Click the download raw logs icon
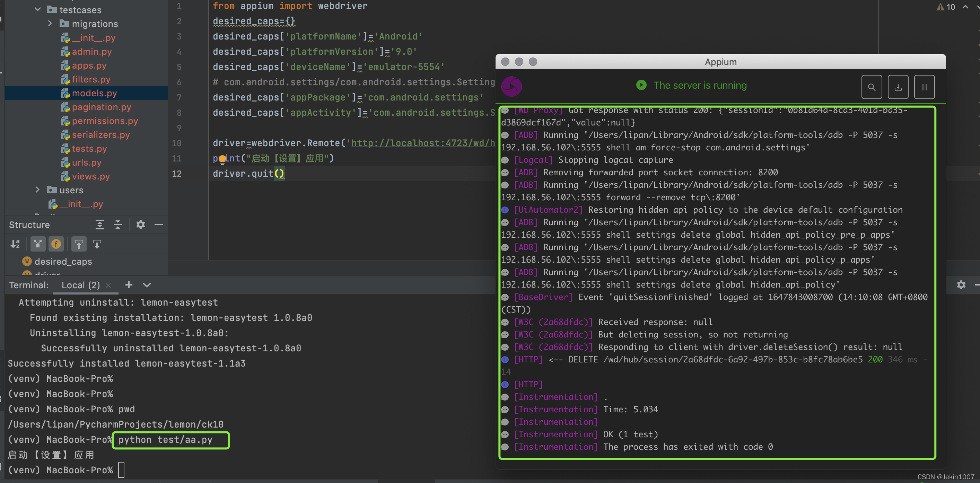The image size is (980, 483). pos(898,87)
